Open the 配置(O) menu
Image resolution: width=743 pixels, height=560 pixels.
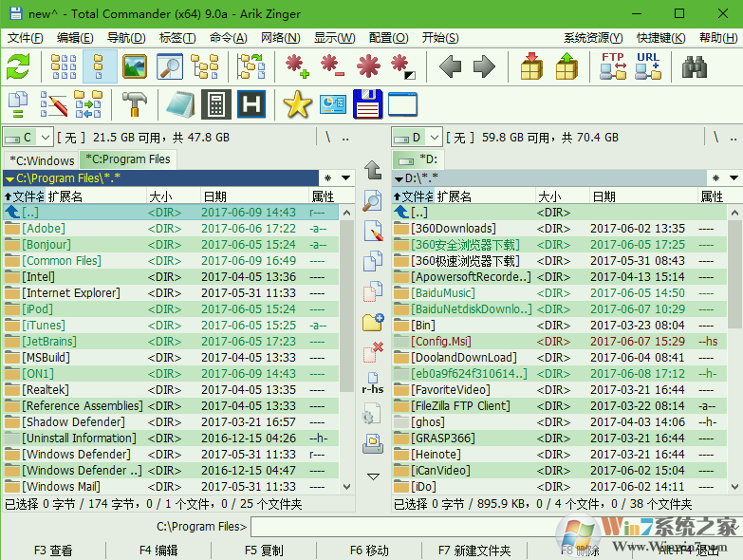[x=388, y=38]
